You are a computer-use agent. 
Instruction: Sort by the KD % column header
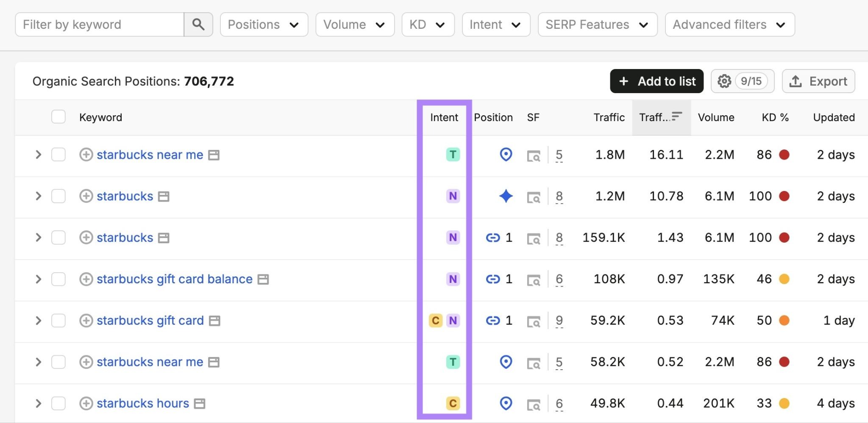tap(775, 117)
